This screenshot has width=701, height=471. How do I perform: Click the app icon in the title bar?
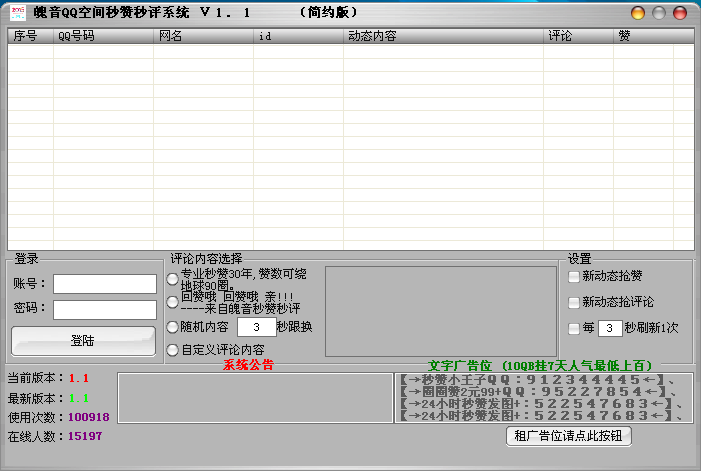pos(15,13)
